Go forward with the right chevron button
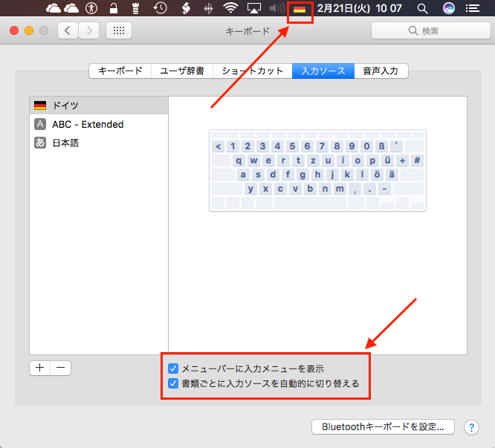The width and height of the screenshot is (495, 448). coord(89,30)
